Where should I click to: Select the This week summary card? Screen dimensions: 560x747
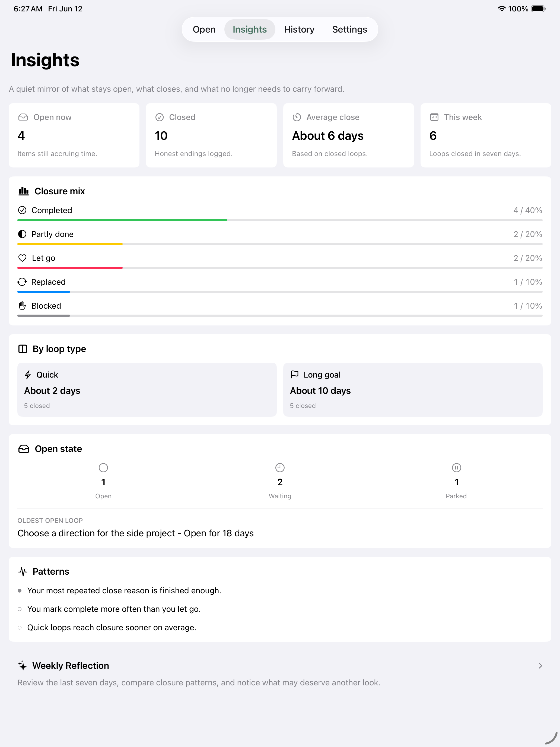[x=486, y=135]
